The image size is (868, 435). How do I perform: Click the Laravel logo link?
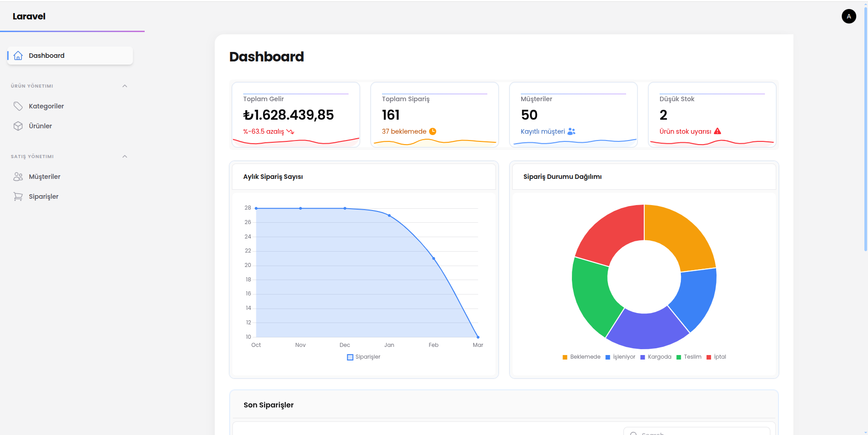[x=29, y=16]
